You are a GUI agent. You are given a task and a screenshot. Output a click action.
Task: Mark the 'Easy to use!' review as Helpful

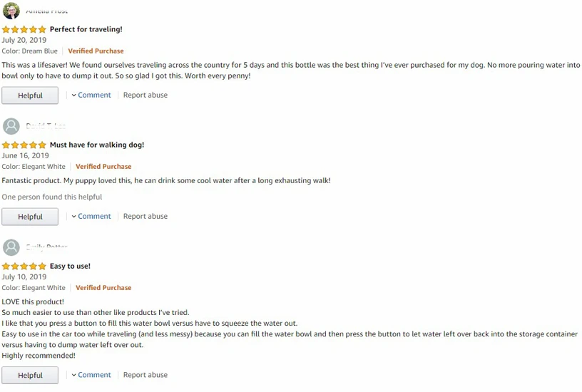(x=30, y=376)
